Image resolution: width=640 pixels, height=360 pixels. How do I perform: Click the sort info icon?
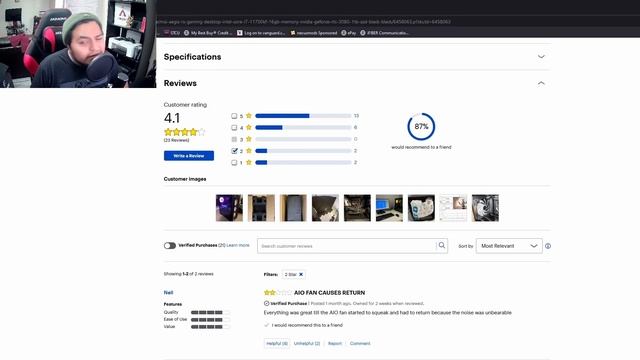click(548, 246)
